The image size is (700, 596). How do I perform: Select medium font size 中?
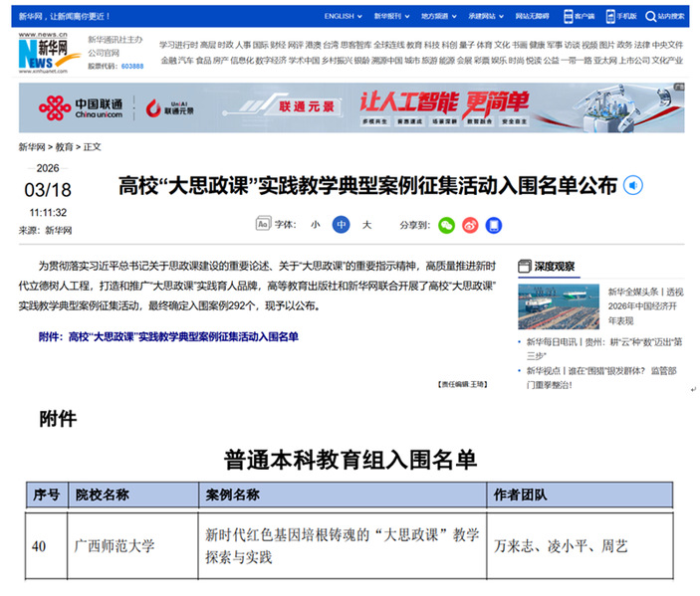click(342, 225)
